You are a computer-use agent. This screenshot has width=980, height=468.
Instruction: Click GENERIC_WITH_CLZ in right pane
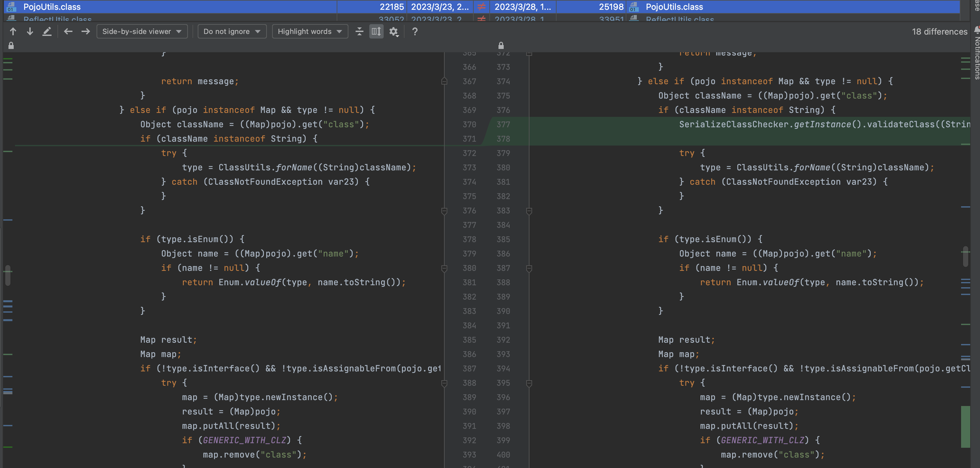coord(762,441)
